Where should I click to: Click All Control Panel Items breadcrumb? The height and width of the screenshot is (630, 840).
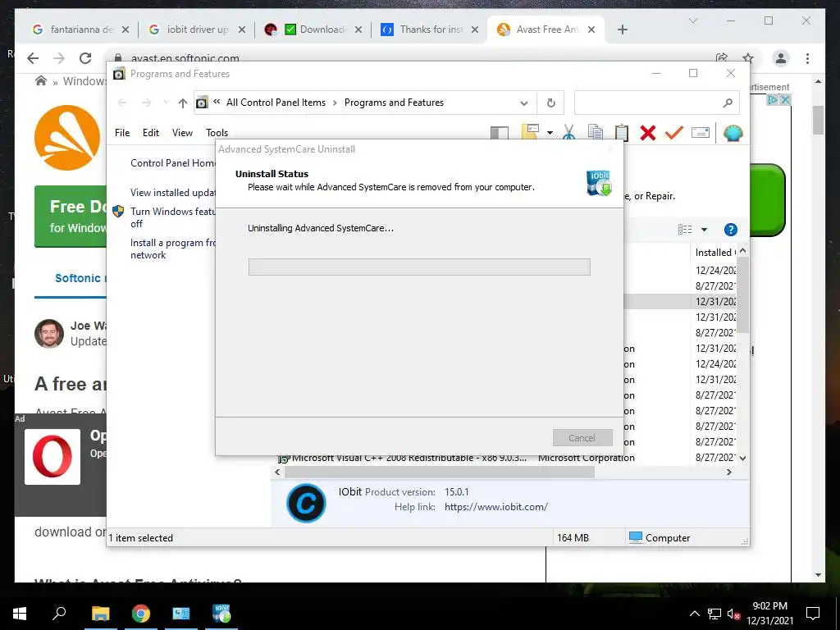276,103
